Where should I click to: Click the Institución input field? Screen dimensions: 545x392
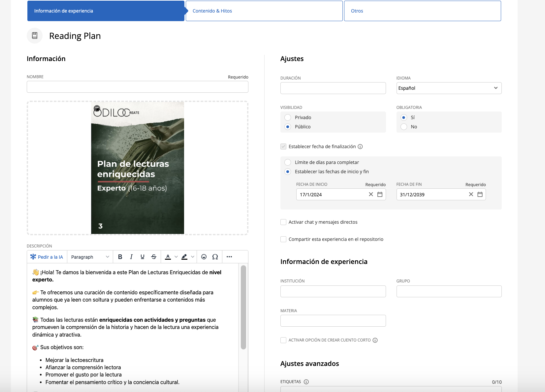[x=333, y=291]
